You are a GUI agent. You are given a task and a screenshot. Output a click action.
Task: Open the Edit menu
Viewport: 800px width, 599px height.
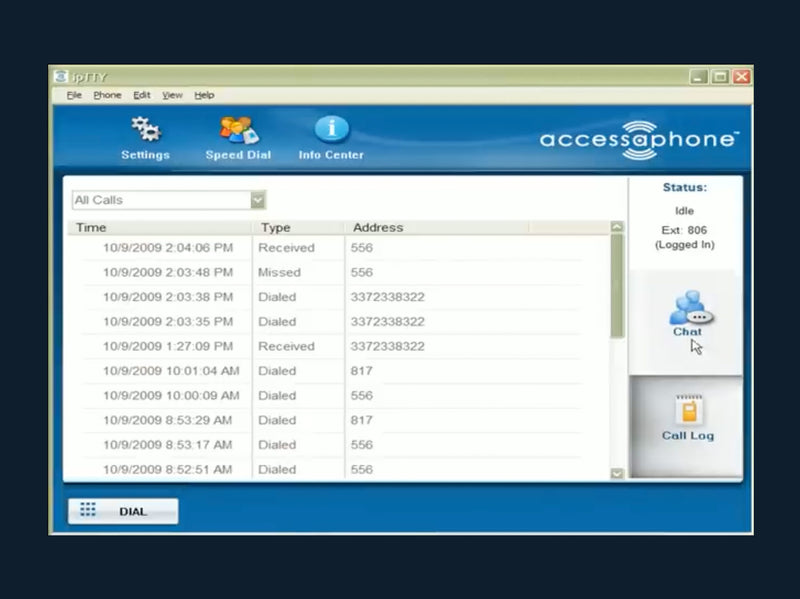click(x=142, y=95)
